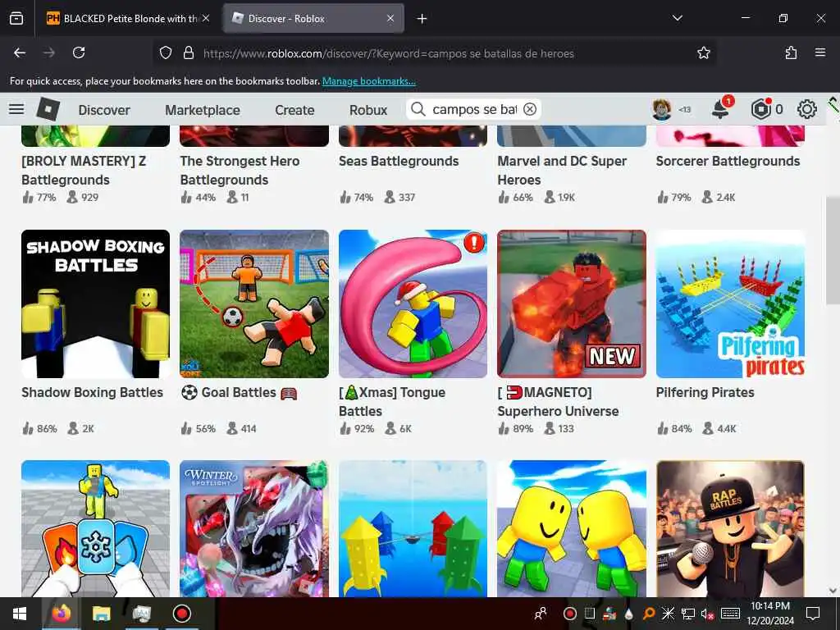840x630 pixels.
Task: Open the Windows Start menu
Action: tap(20, 614)
